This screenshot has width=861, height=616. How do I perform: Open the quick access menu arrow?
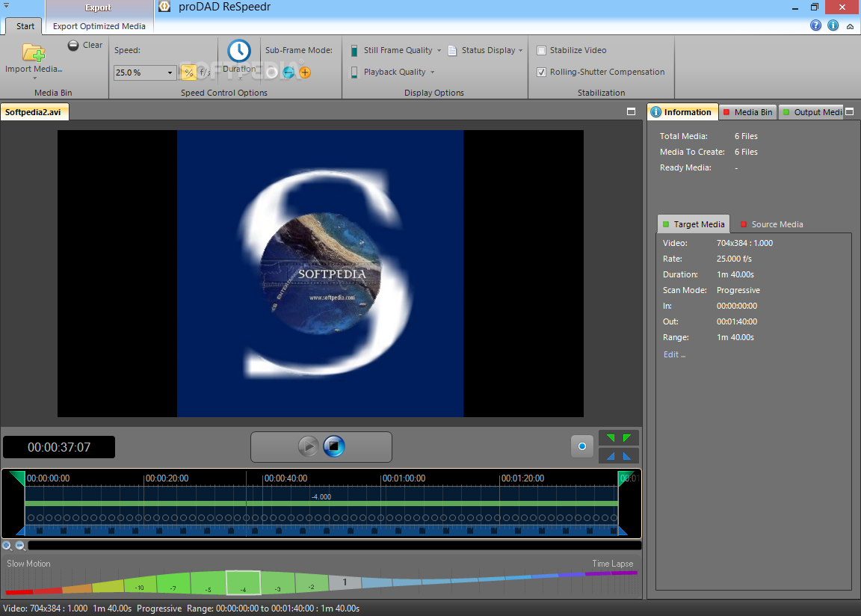[7, 5]
